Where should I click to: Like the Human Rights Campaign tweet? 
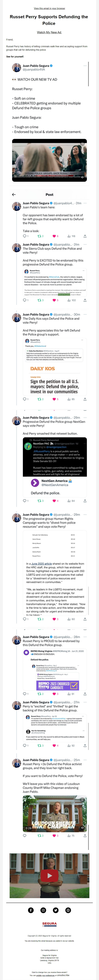coord(55,619)
